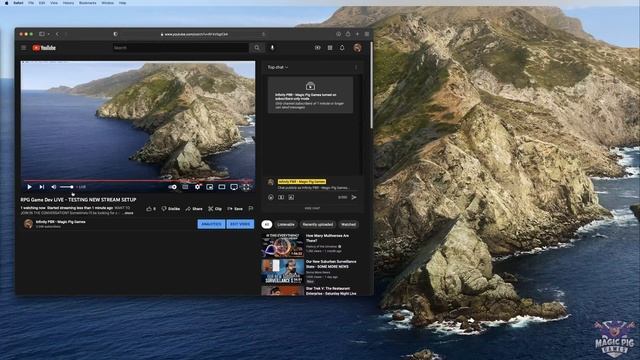Click the magnifying glass search button

[x=257, y=48]
